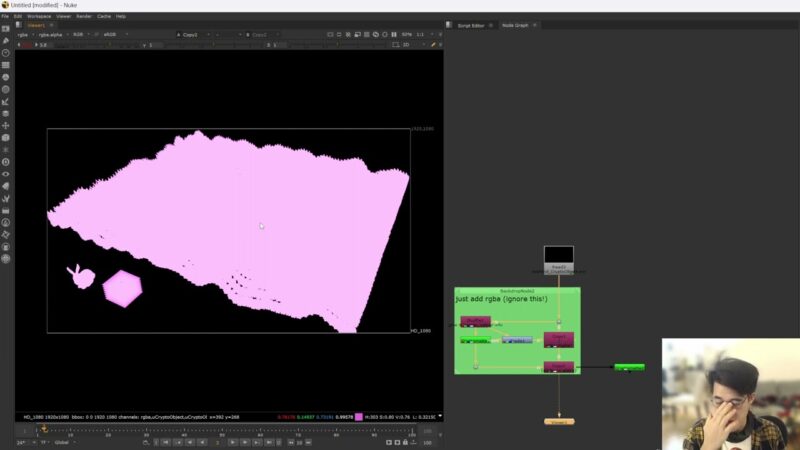Click the Viewer1 node in node graph

point(559,421)
